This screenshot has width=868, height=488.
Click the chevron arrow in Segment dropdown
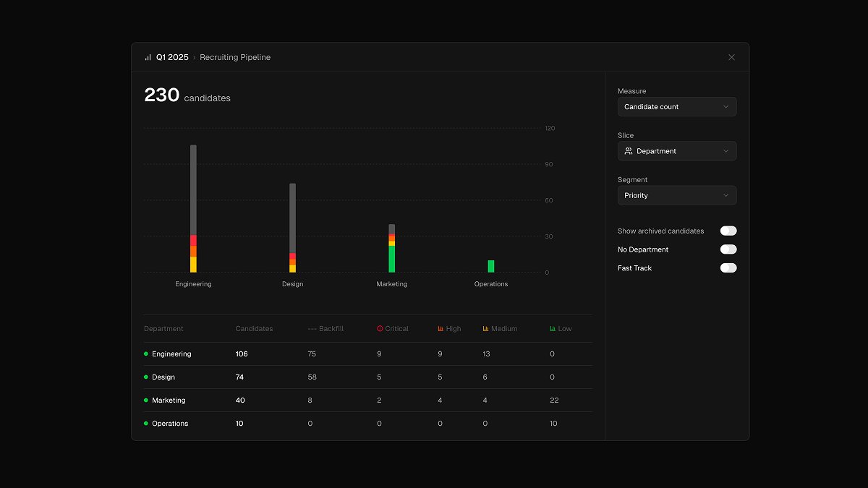726,195
